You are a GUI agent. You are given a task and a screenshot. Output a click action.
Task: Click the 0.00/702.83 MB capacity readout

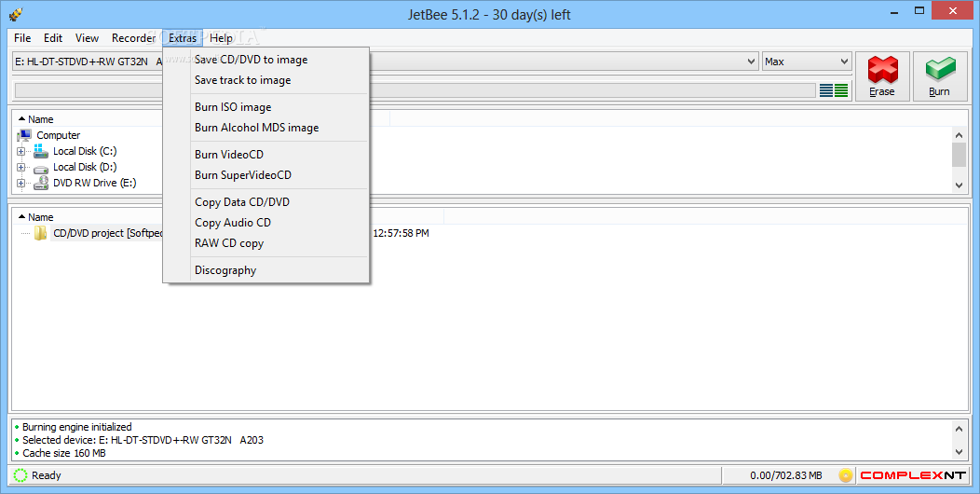pos(785,476)
